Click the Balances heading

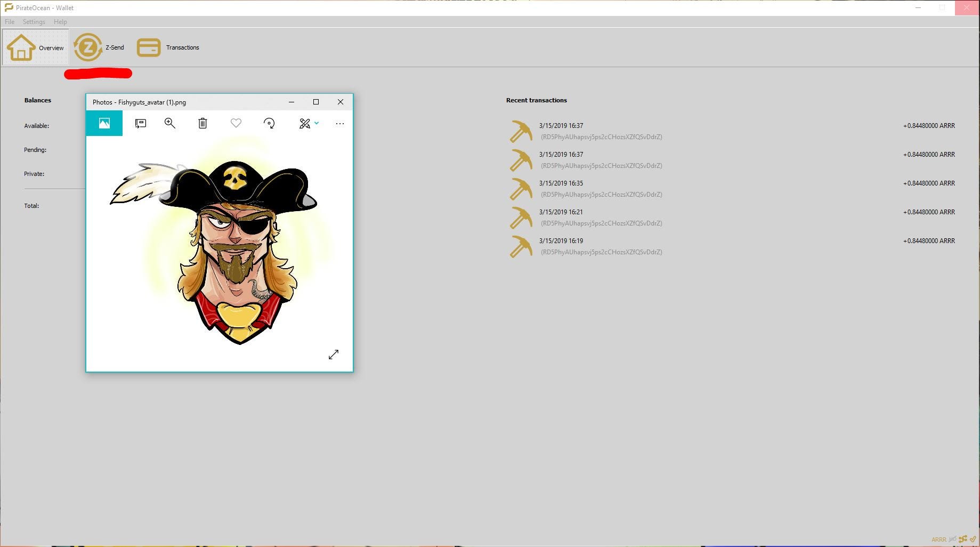tap(38, 100)
